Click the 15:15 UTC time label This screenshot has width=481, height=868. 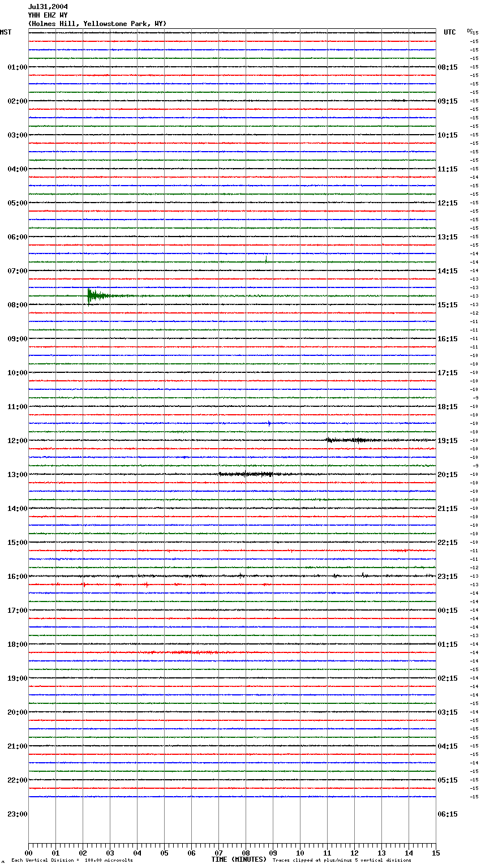[448, 305]
